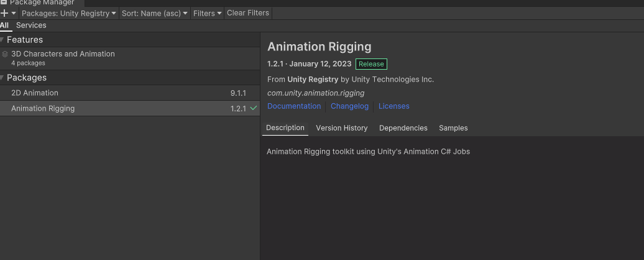Click the Package Manager window icon

pyautogui.click(x=4, y=2)
